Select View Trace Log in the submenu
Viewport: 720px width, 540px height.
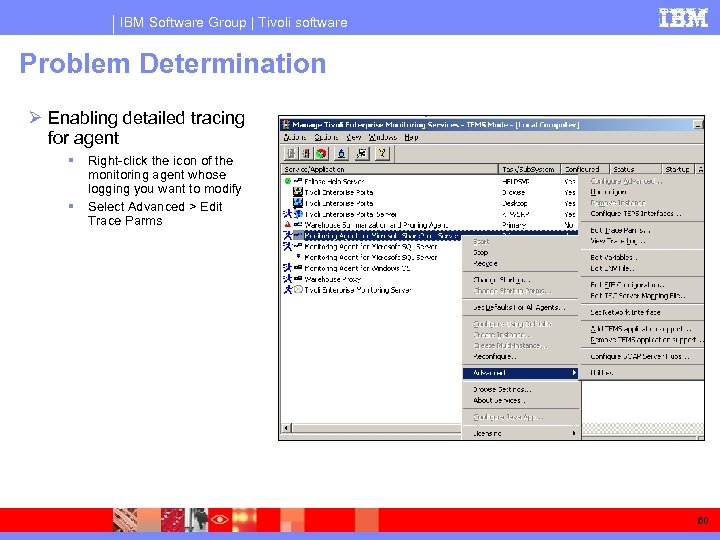coord(642,241)
